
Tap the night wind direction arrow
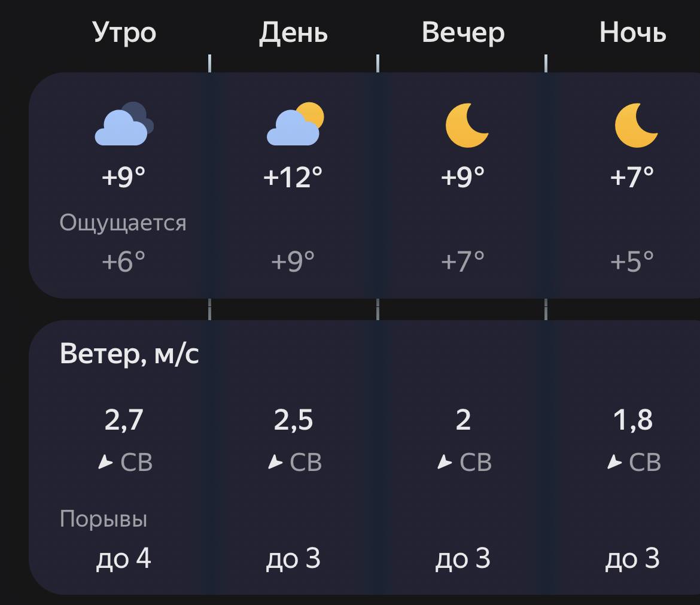pyautogui.click(x=614, y=462)
